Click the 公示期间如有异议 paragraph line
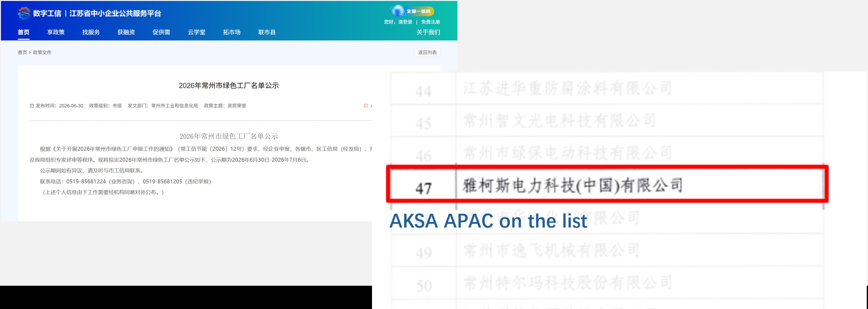Screen dimensions: 868x309 click(93, 171)
